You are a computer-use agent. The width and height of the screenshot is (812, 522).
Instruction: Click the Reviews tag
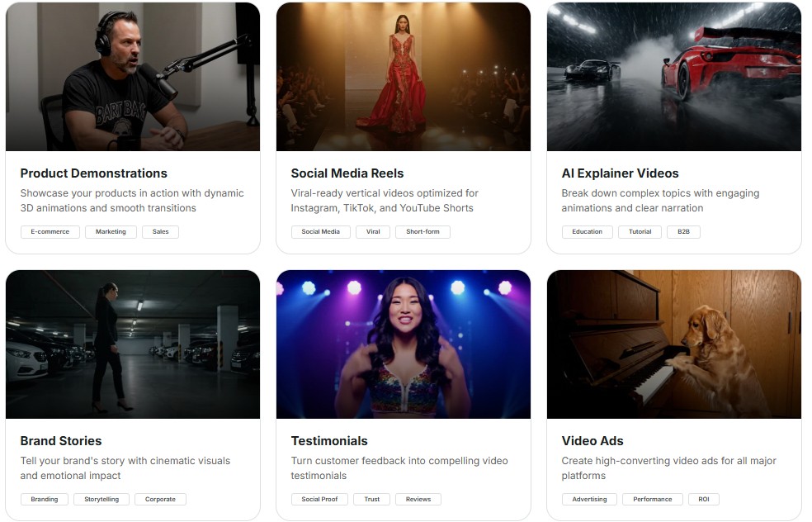pos(418,499)
